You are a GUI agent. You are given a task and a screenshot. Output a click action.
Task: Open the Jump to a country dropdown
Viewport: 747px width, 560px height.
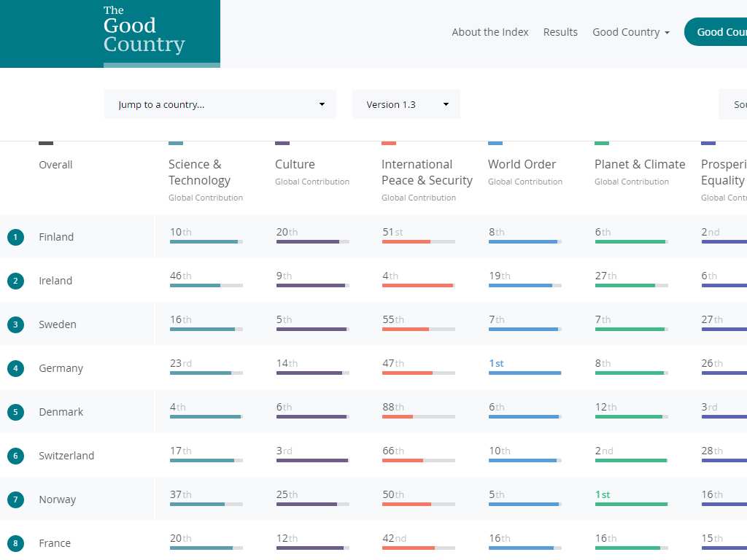point(220,104)
